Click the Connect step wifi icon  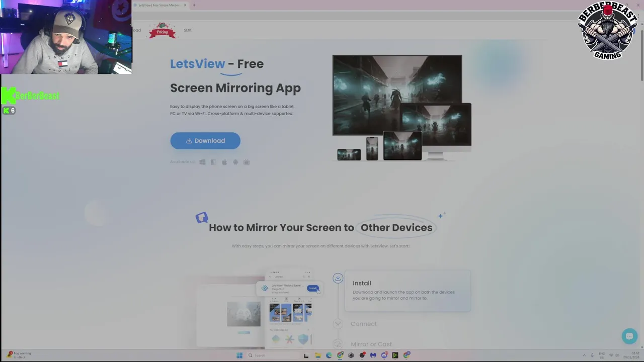pyautogui.click(x=338, y=324)
